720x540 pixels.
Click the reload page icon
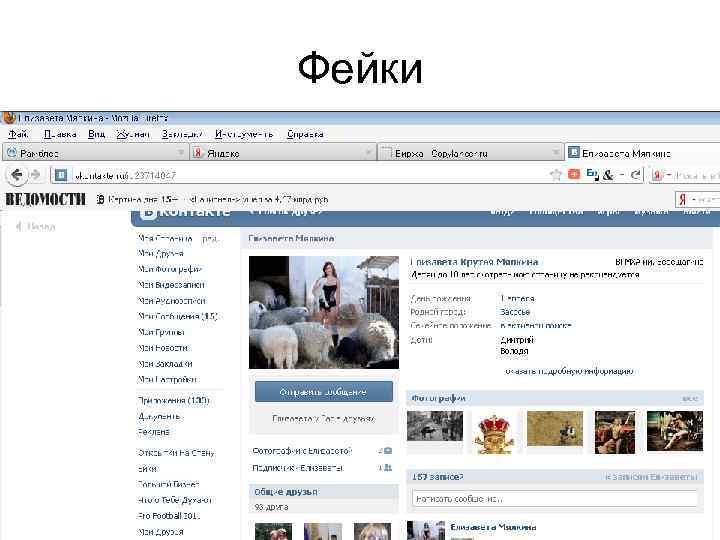(636, 174)
